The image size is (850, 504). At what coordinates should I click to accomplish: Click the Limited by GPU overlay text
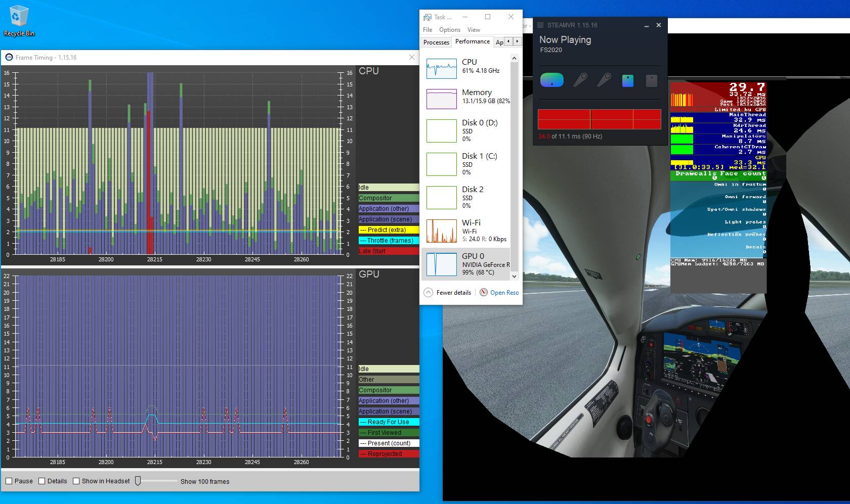point(740,109)
